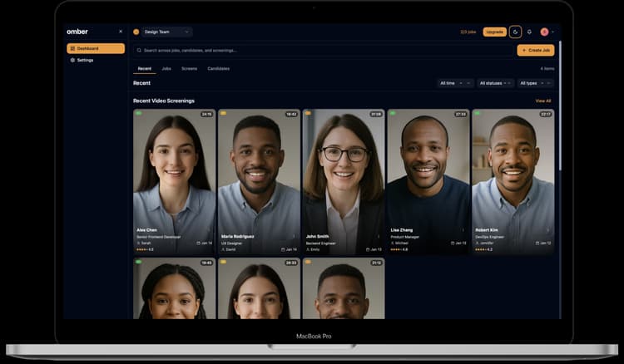Expand the All types filter dropdown
The image size is (624, 364).
(536, 83)
